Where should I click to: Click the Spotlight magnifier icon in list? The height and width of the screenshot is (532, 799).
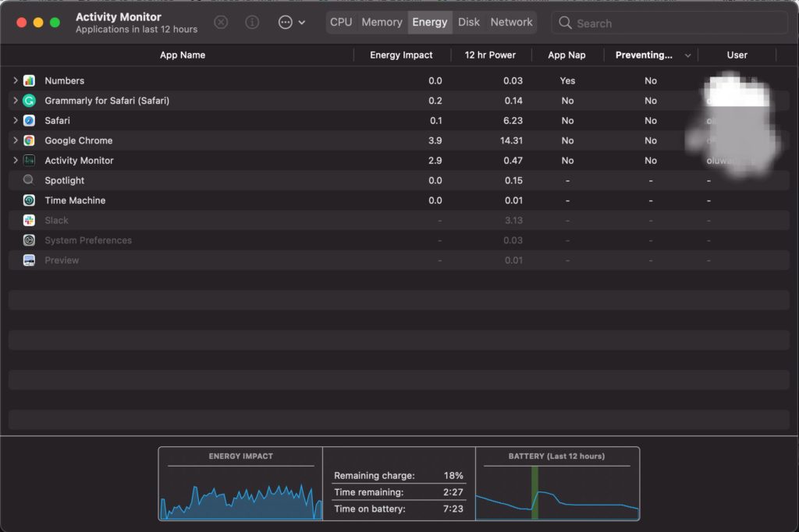(29, 180)
